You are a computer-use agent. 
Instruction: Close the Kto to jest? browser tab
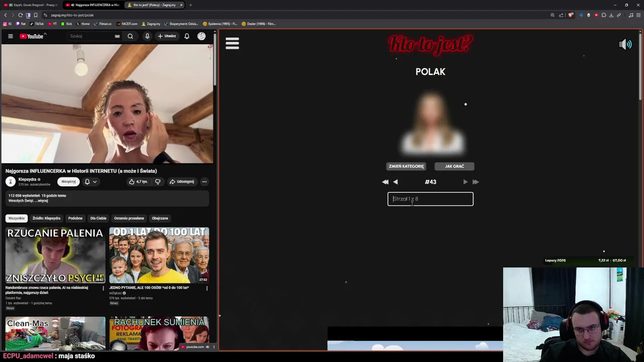[x=181, y=5]
